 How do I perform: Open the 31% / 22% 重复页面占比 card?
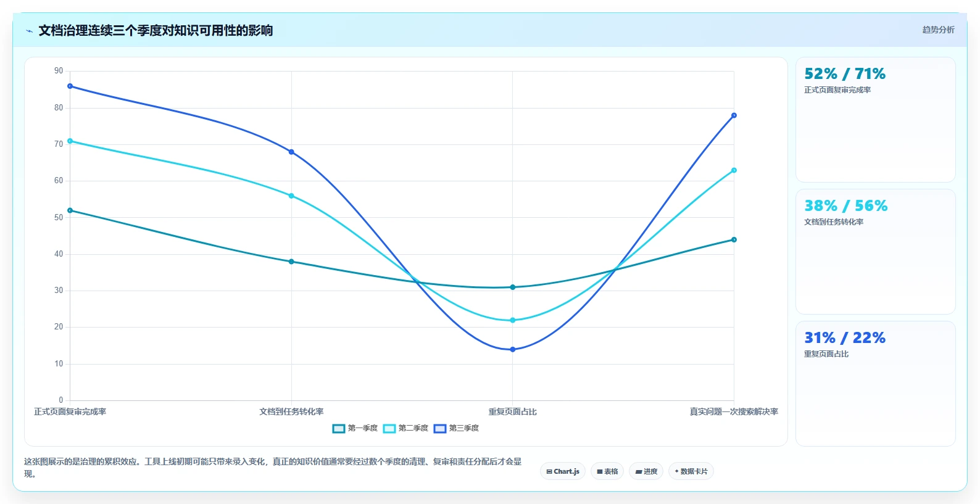pos(875,384)
